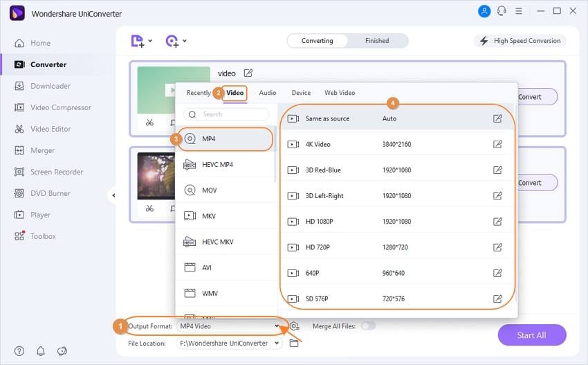
Task: Open the hamburger menu icon
Action: point(519,11)
